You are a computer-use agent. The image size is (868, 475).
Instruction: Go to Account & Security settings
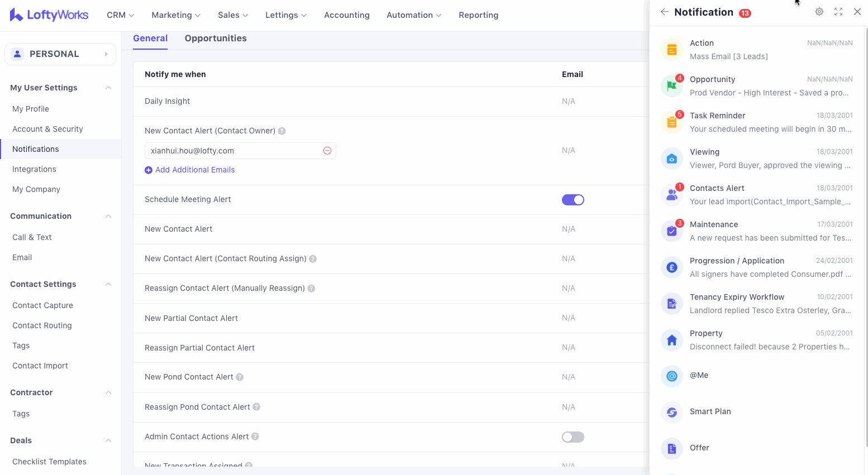pyautogui.click(x=47, y=129)
